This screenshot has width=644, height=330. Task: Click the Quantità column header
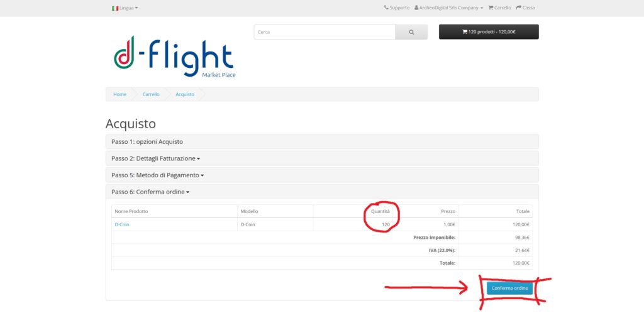380,211
